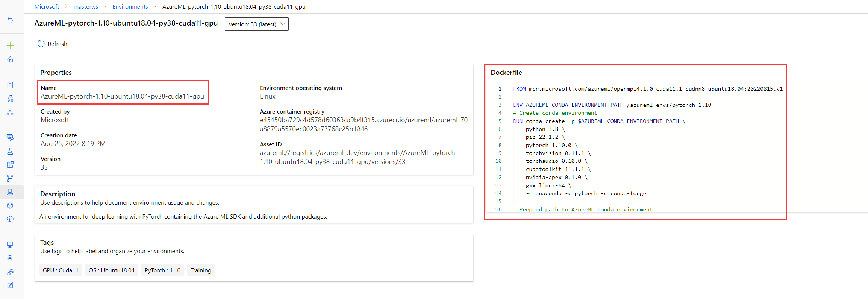Image resolution: width=868 pixels, height=299 pixels.
Task: Click the Training tag
Action: click(201, 270)
